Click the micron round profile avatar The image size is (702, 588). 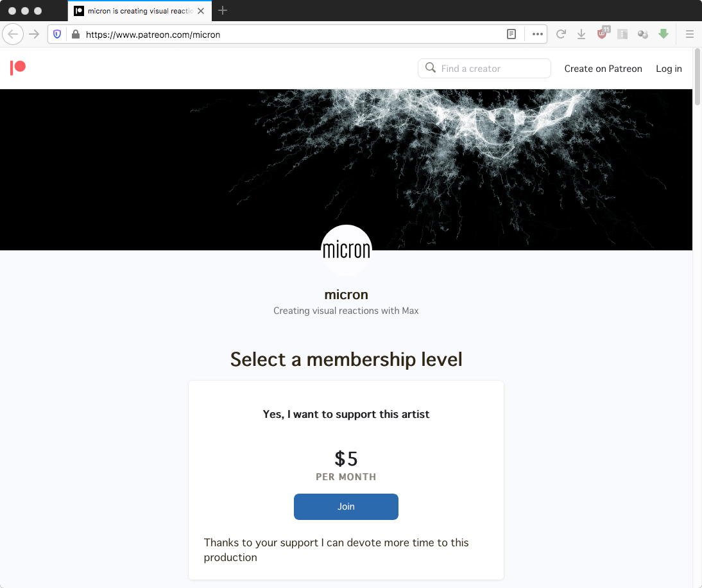(x=346, y=250)
